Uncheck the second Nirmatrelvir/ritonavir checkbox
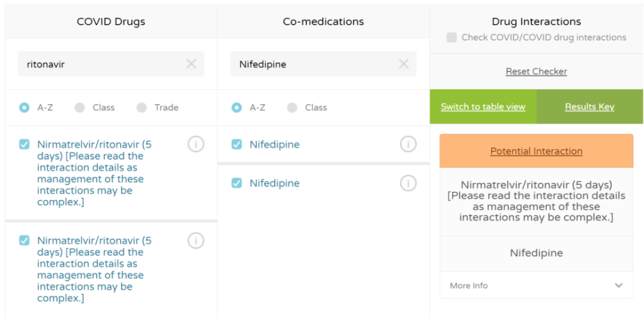The height and width of the screenshot is (319, 644). point(24,241)
